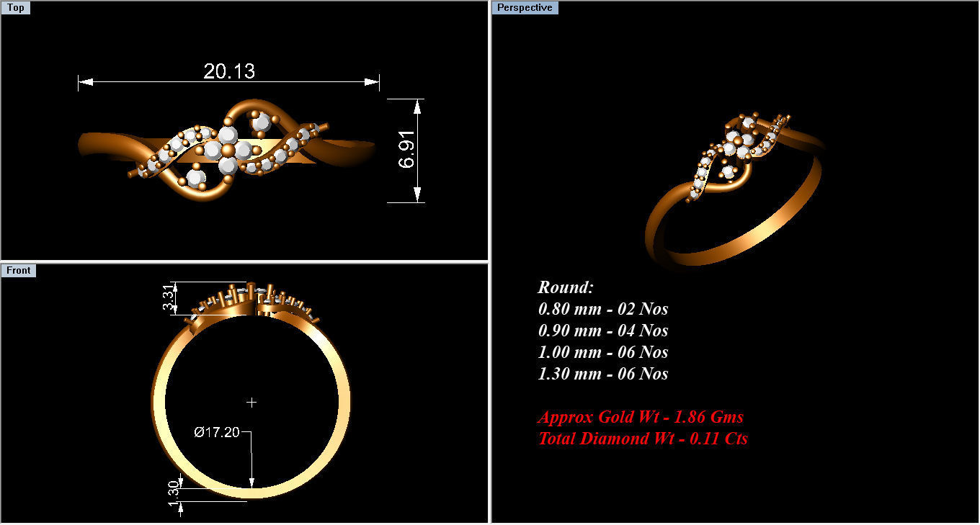Click the 20.13 width dimension
This screenshot has width=980, height=525.
click(x=229, y=71)
